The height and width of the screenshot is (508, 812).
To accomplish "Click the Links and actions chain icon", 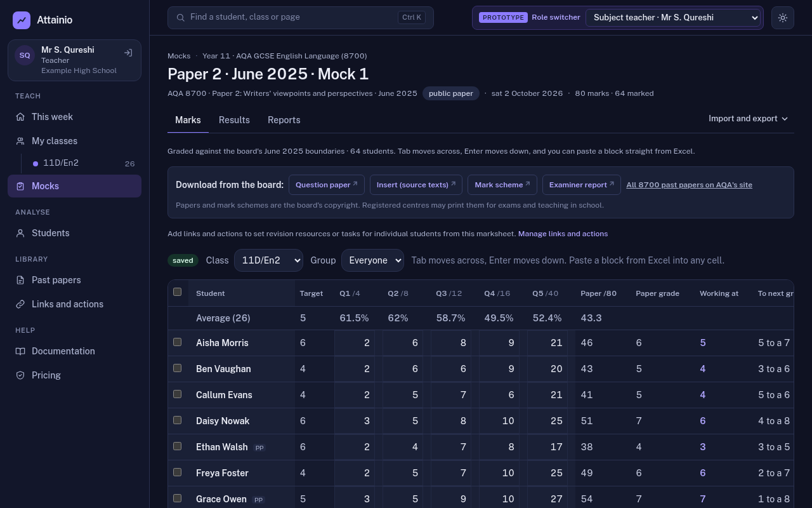I will pyautogui.click(x=20, y=304).
